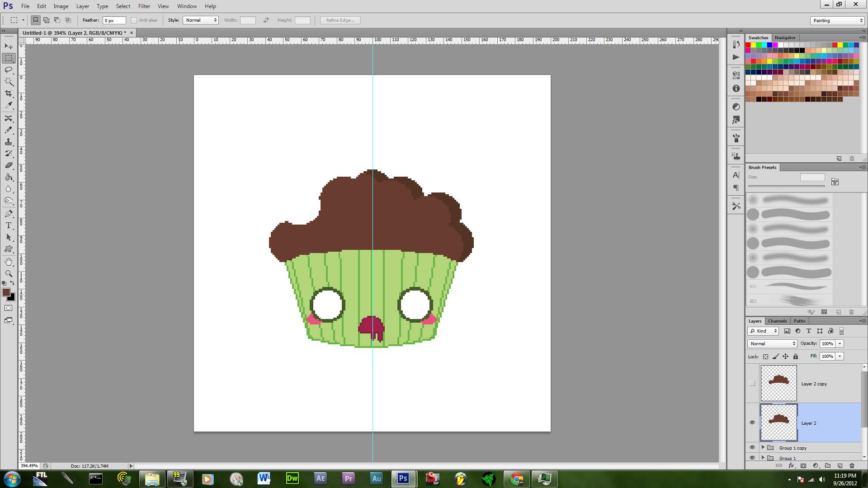Select New selection mode button
Screen dimensions: 868x488
point(36,20)
